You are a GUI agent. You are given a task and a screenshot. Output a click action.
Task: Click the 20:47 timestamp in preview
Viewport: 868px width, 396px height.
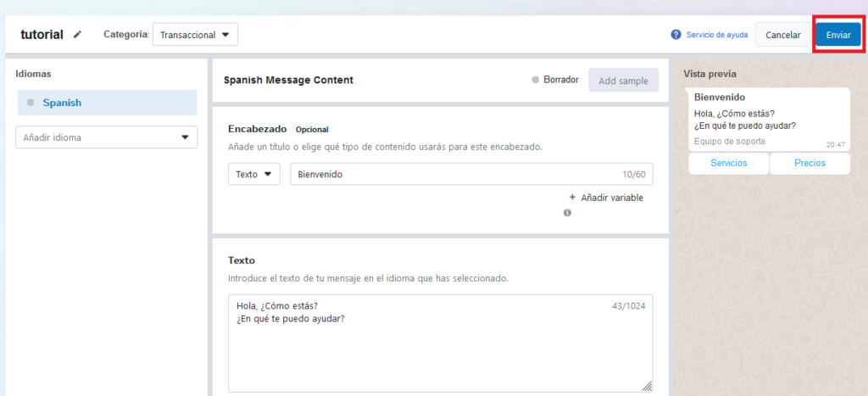coord(836,144)
